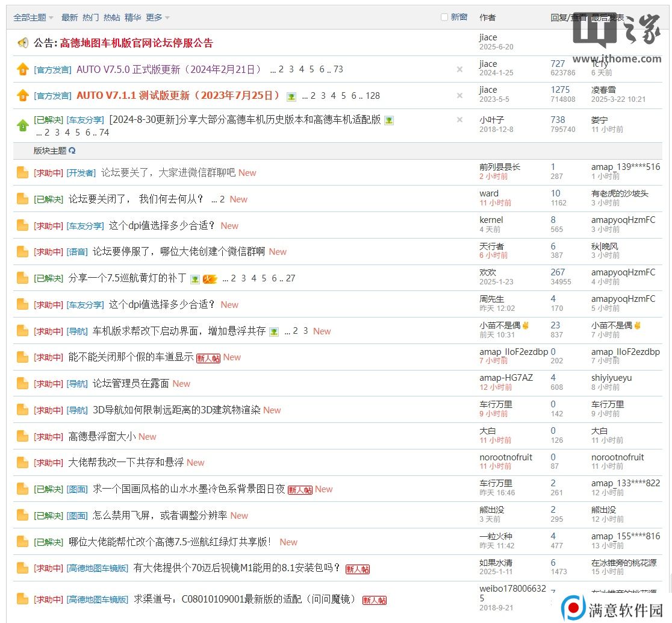Screen dimensions: 672x623
Task: Open the AUTO V7.5.0 正式版更新 thread
Action: [169, 69]
